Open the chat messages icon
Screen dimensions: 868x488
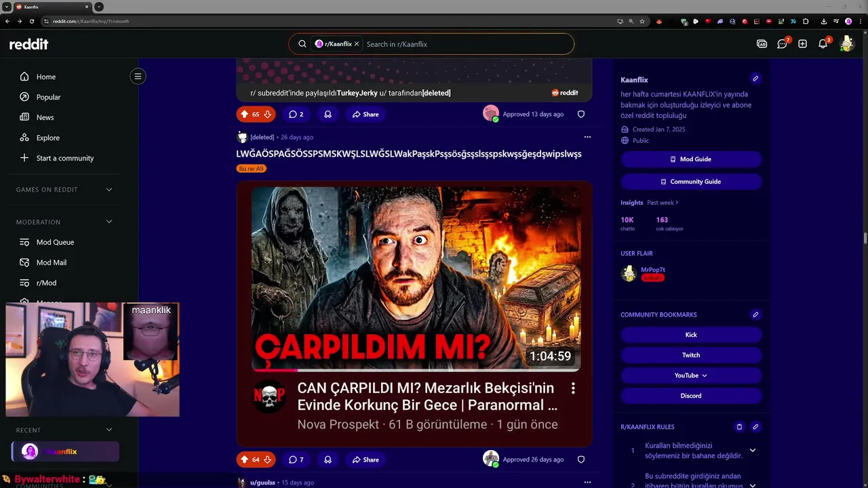coord(782,44)
